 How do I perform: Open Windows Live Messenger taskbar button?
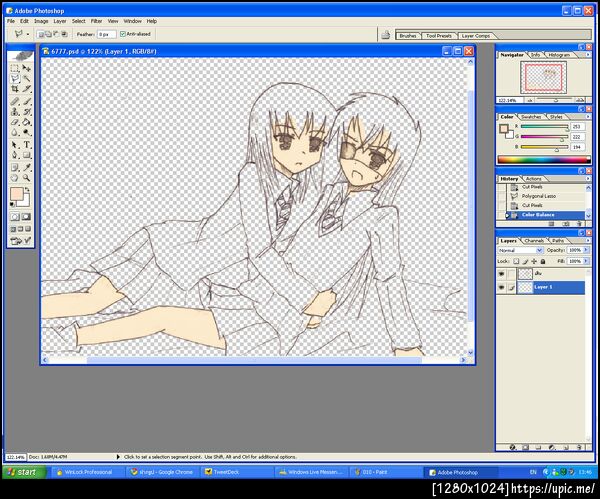311,472
